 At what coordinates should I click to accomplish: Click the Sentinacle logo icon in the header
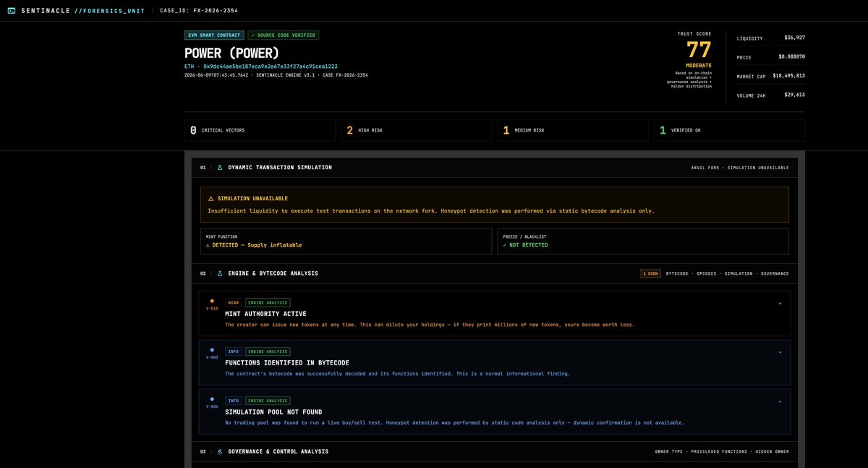pos(12,11)
